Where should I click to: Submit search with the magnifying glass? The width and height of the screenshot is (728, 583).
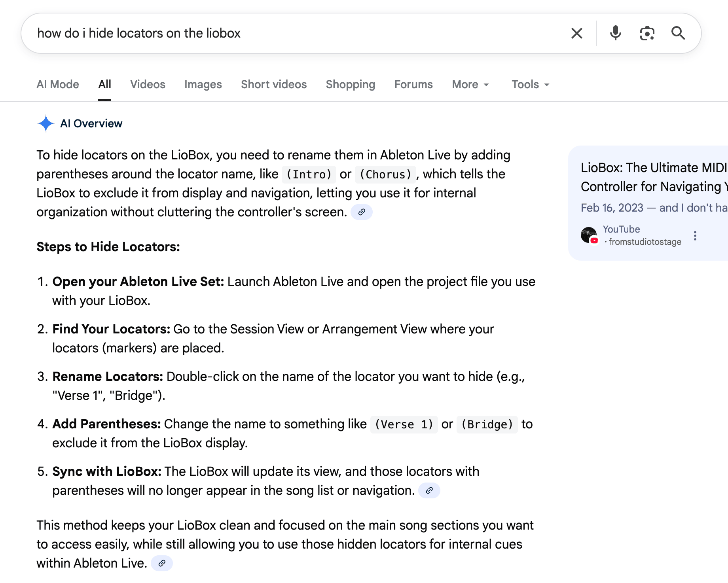(x=678, y=33)
